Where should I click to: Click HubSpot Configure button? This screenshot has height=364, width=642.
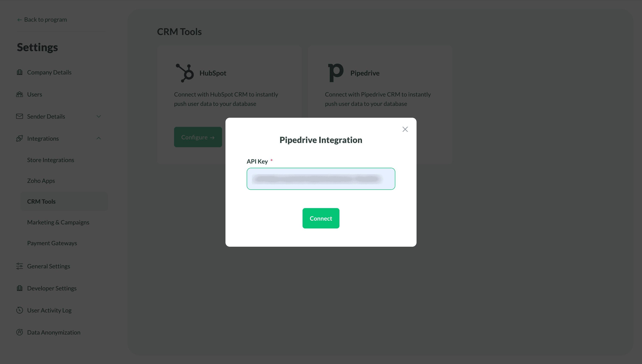pos(198,137)
